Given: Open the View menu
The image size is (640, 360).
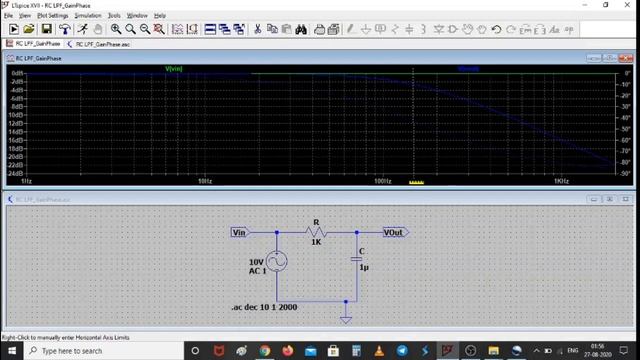Looking at the screenshot, I should click(x=25, y=16).
